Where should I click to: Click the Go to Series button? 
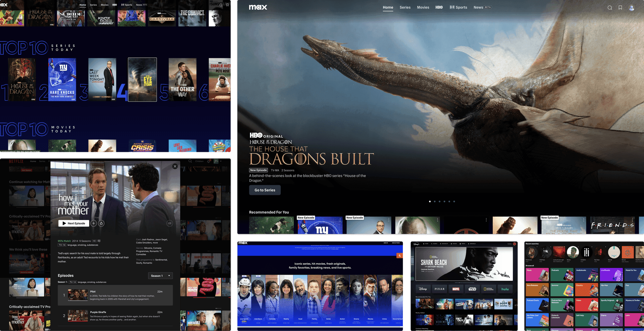tap(265, 190)
